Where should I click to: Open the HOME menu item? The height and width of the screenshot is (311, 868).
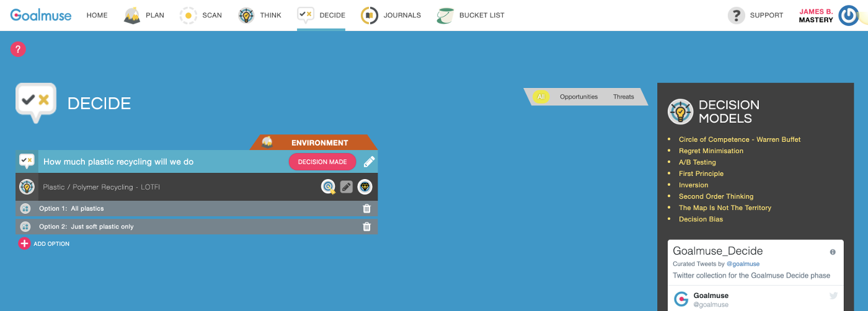click(97, 15)
